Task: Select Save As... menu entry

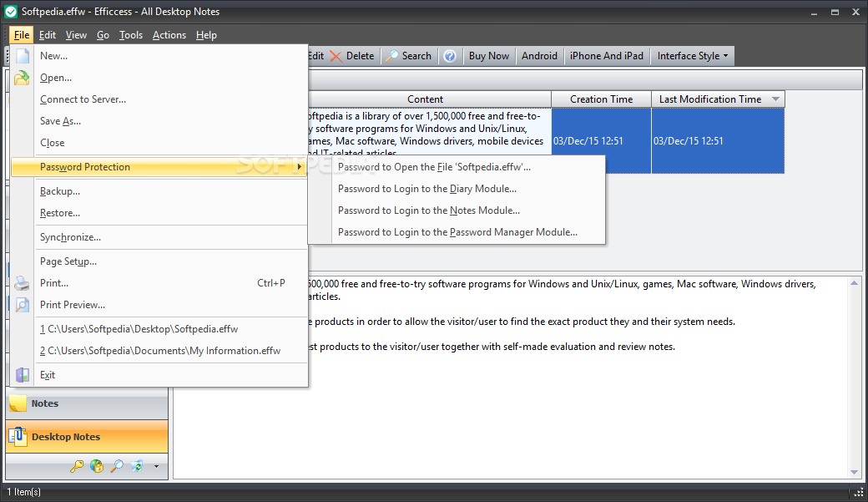Action: click(159, 121)
